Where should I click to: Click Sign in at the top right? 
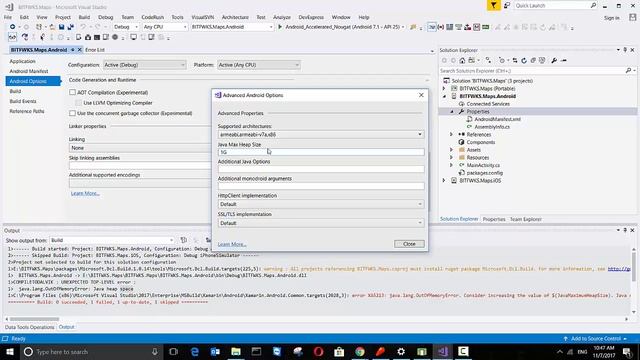(x=611, y=18)
